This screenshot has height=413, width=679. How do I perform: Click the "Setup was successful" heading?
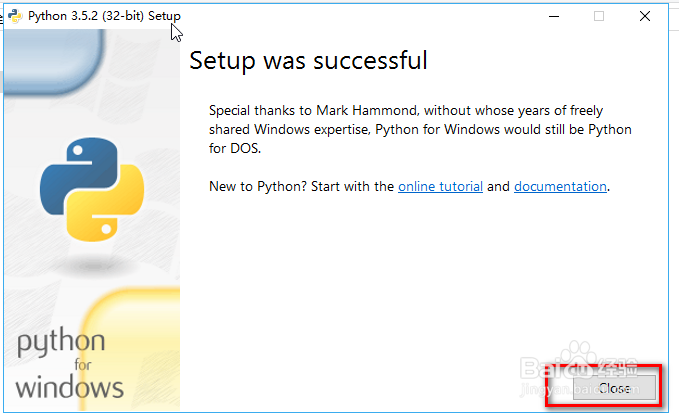click(x=309, y=60)
